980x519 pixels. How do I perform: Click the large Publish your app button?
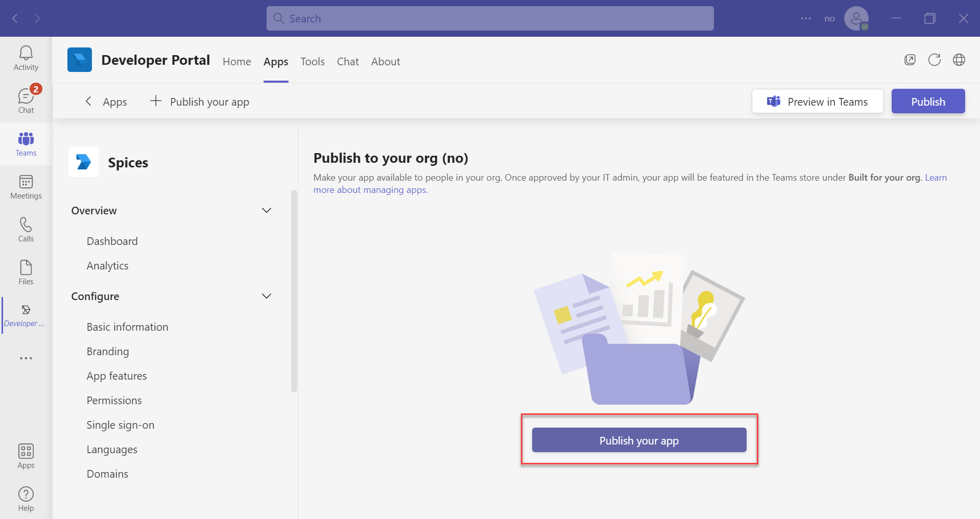coord(639,440)
